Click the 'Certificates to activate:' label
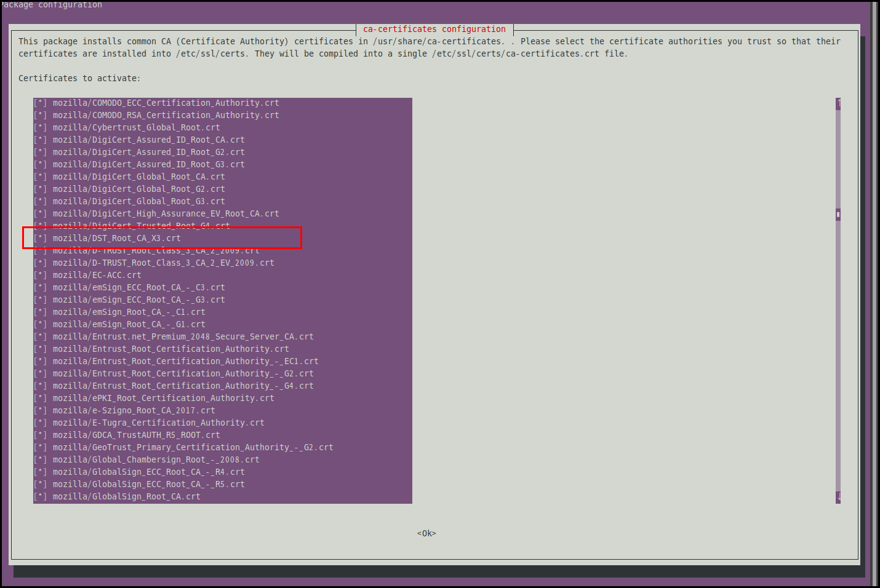Viewport: 880px width, 588px height. click(x=79, y=78)
